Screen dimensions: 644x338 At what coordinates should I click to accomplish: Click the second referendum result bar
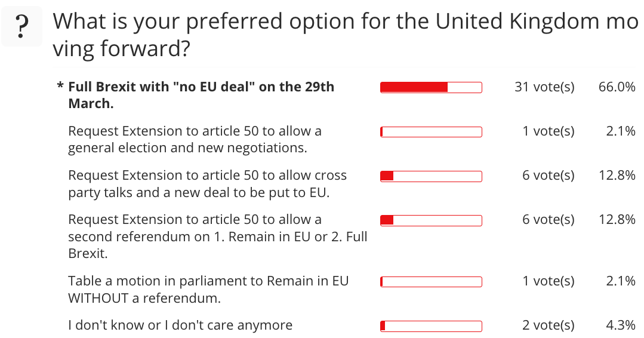pyautogui.click(x=431, y=220)
